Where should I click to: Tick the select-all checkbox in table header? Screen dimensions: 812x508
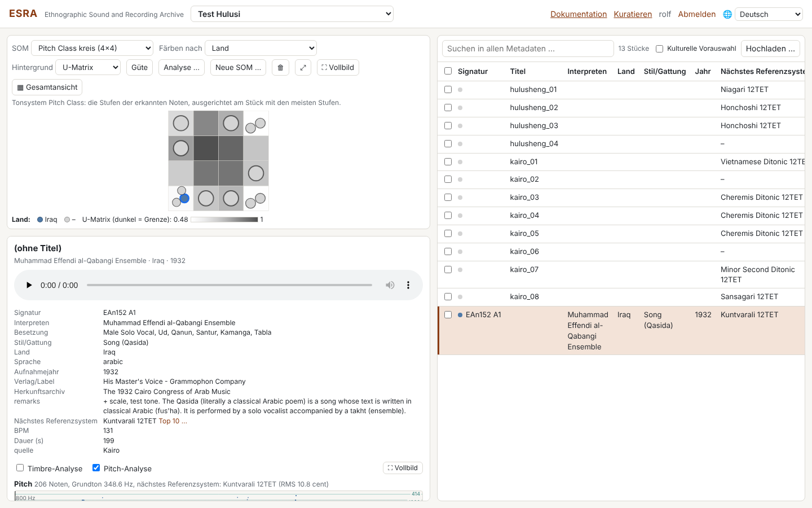coord(448,71)
